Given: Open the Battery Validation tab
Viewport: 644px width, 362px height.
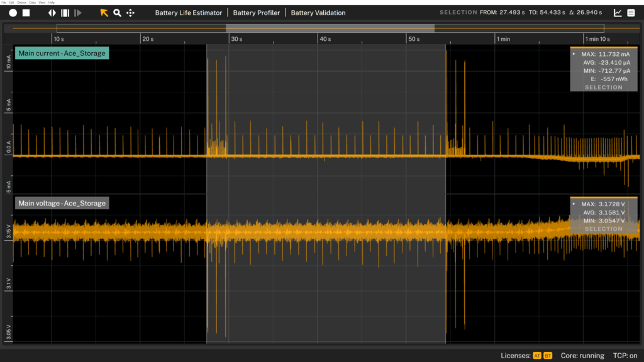Looking at the screenshot, I should click(318, 13).
